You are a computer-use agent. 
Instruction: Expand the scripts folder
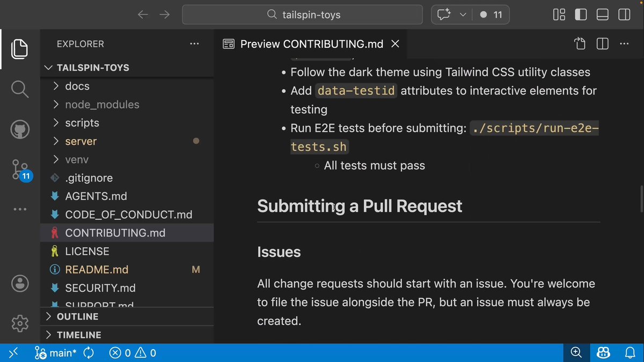(x=127, y=123)
